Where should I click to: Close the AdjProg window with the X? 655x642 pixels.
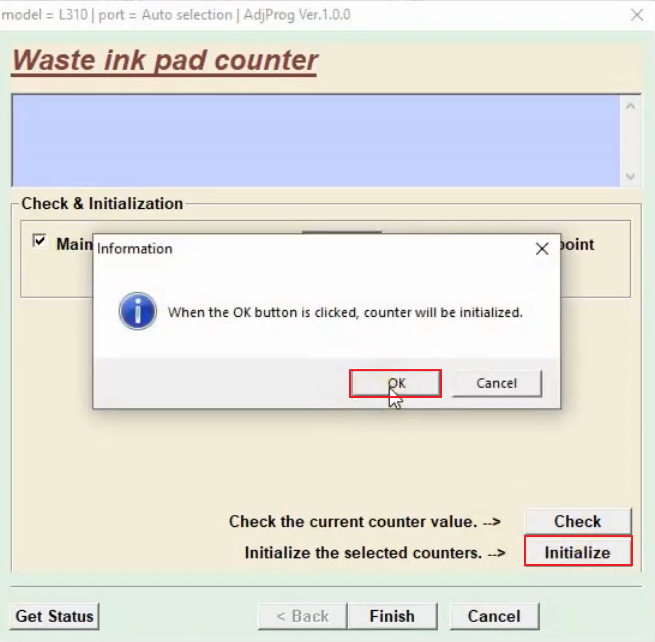tap(636, 15)
